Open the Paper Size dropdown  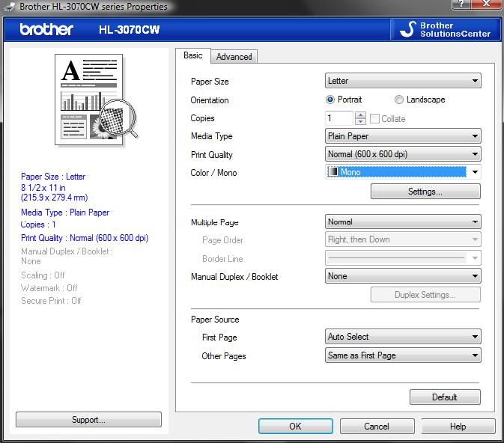pyautogui.click(x=403, y=81)
